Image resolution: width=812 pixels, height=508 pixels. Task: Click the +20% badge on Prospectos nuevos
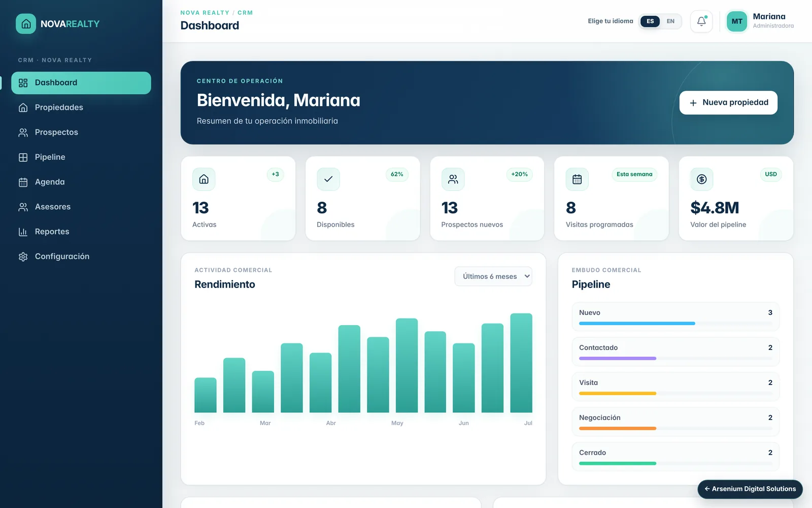[519, 174]
